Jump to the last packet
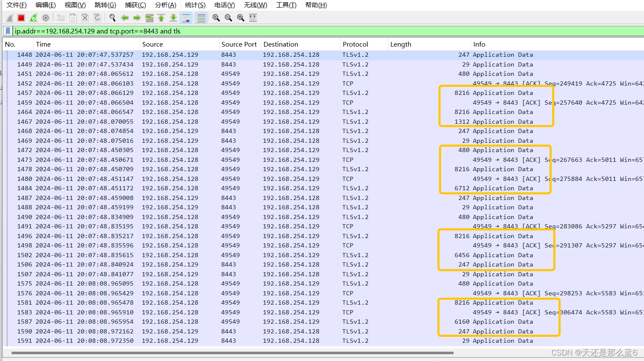This screenshot has height=361, width=644. coord(173,18)
